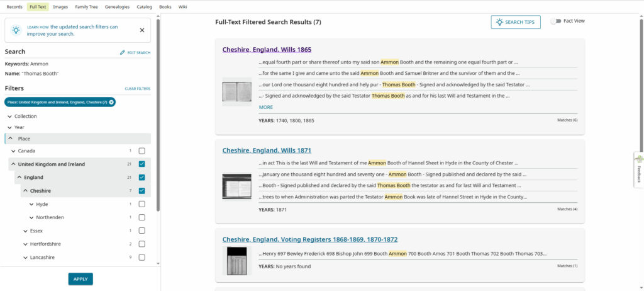Expand the Year filter section
The width and height of the screenshot is (644, 291).
(9, 127)
